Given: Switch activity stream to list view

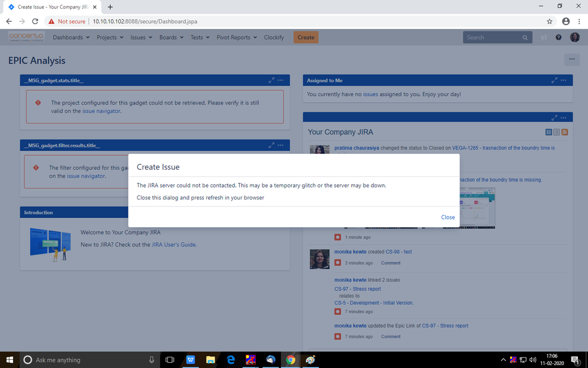Looking at the screenshot, I should point(557,132).
